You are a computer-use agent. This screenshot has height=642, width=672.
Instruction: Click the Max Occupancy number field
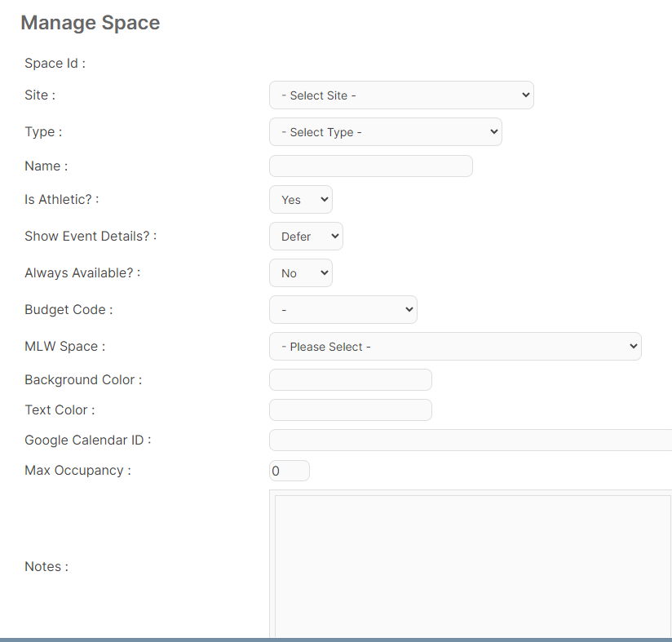pyautogui.click(x=290, y=471)
